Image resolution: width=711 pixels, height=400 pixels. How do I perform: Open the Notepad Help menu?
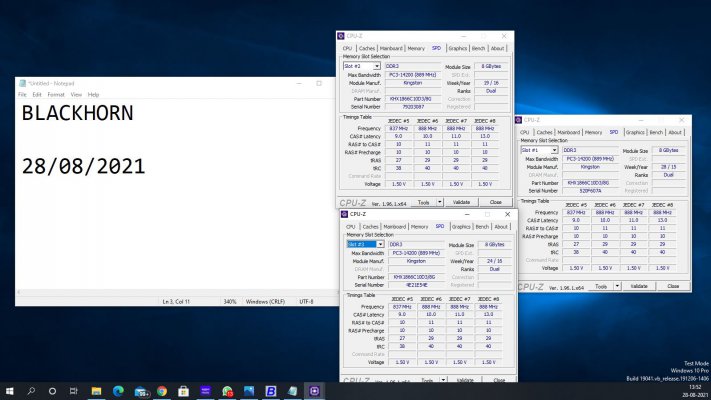coord(93,95)
